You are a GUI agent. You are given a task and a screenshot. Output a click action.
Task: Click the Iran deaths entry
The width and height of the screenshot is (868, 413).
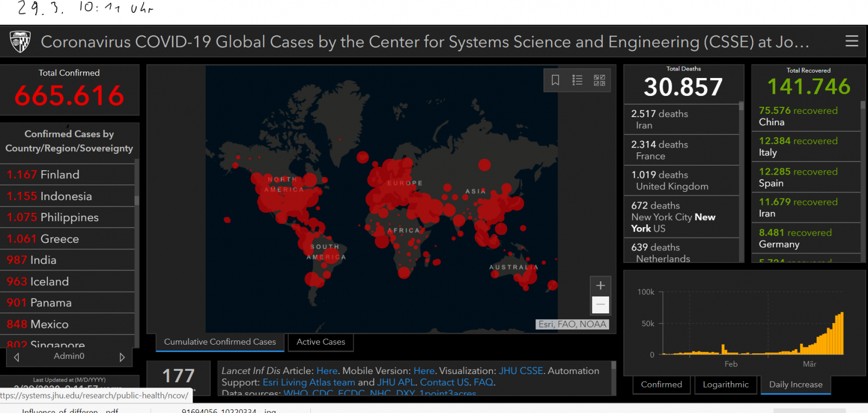point(681,119)
